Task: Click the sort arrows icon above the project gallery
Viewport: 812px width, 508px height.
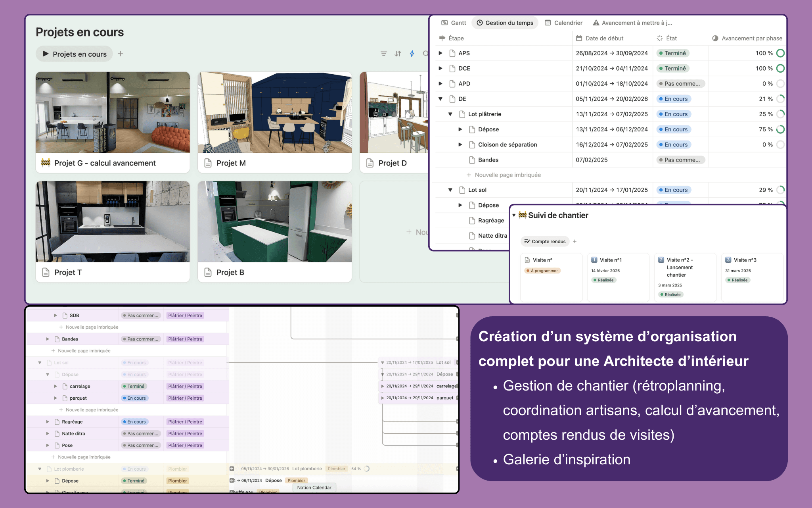Action: click(x=398, y=54)
